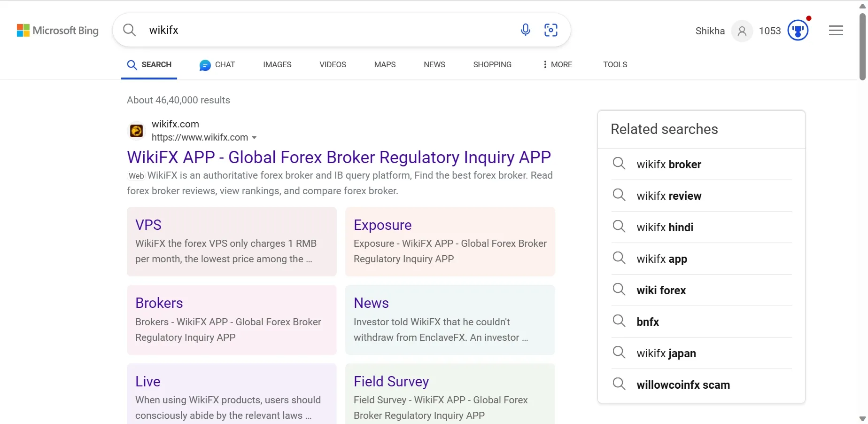Open the Live sitelink
This screenshot has width=868, height=424.
pyautogui.click(x=148, y=381)
